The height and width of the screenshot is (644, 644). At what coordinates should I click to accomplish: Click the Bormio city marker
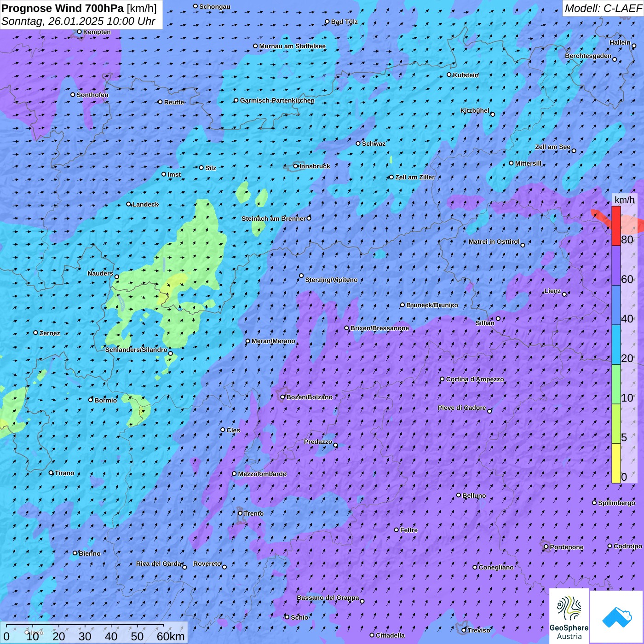pyautogui.click(x=91, y=400)
